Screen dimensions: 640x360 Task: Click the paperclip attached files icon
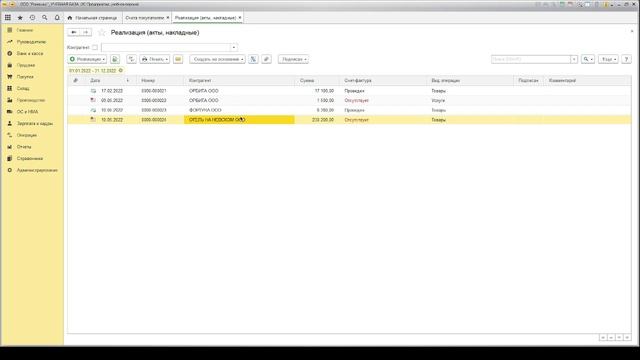tap(267, 59)
